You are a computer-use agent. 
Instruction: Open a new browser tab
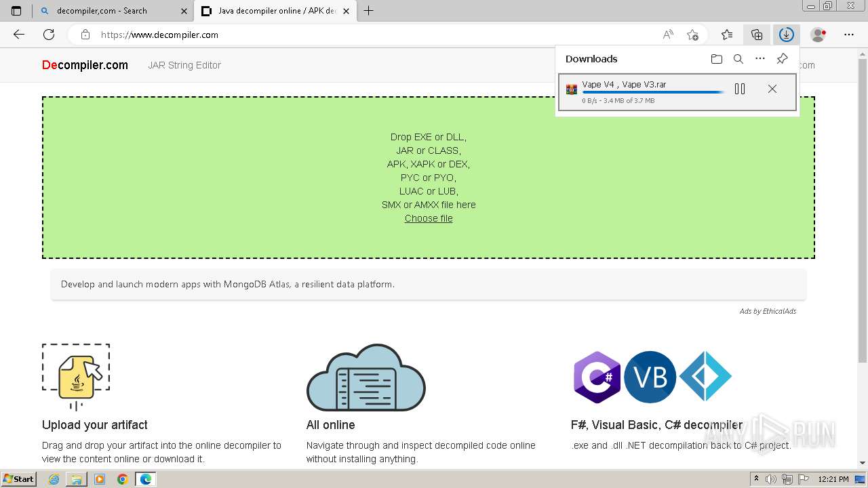pos(368,11)
